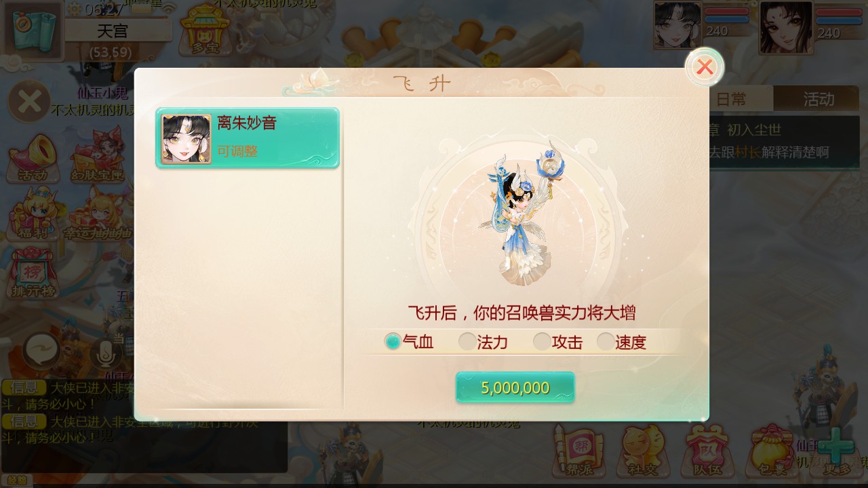This screenshot has width=868, height=488.
Task: Switch to the 活动 tab
Action: (818, 99)
